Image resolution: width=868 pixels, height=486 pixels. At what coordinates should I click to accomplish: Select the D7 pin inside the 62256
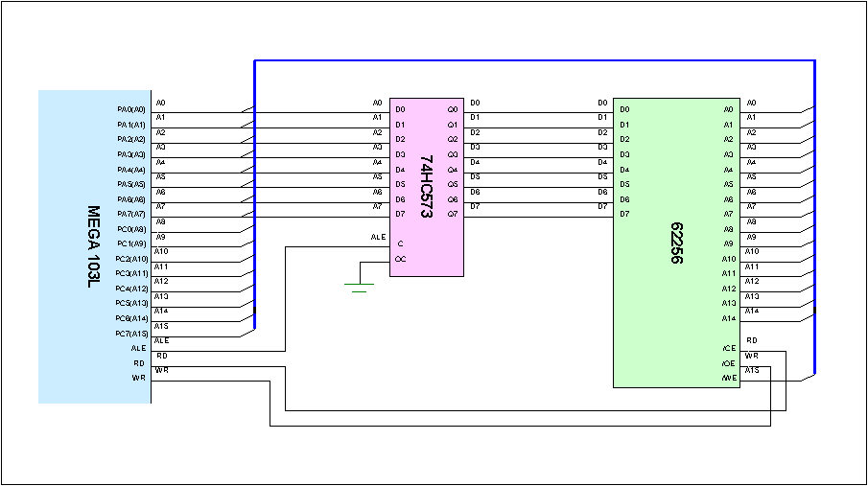(625, 214)
